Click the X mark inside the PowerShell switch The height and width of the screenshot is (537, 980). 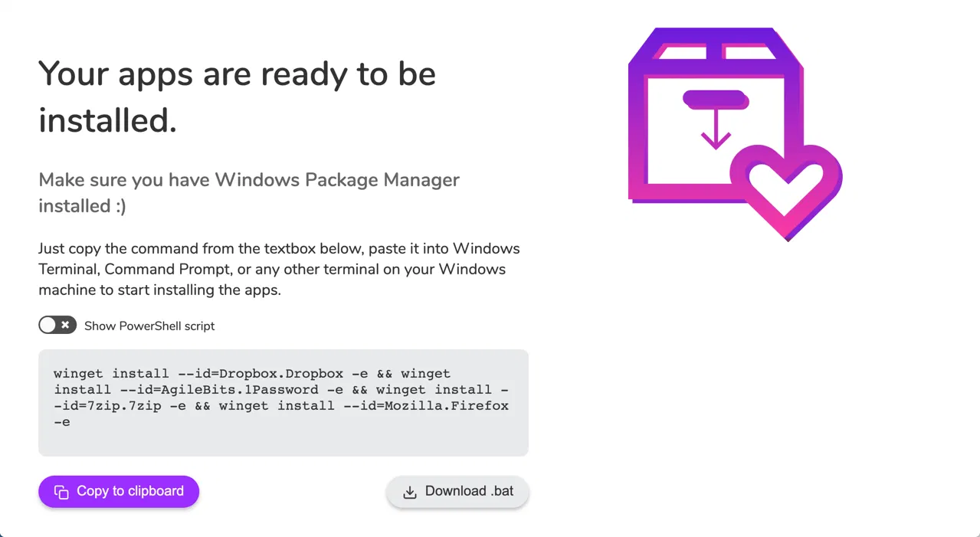66,325
